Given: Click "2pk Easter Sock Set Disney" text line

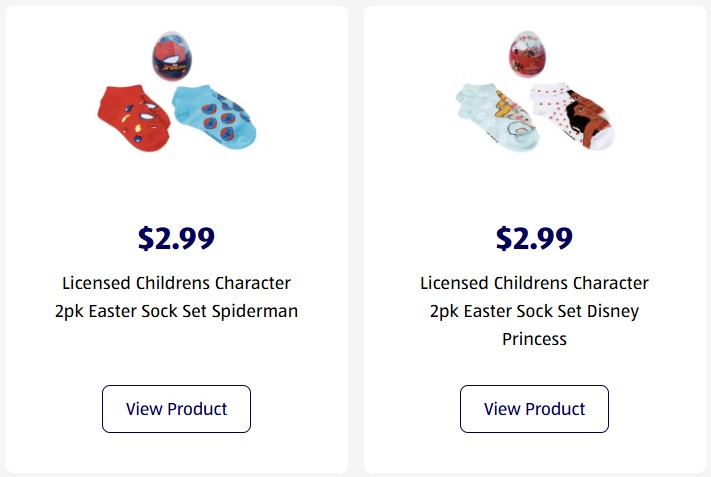Looking at the screenshot, I should (534, 311).
